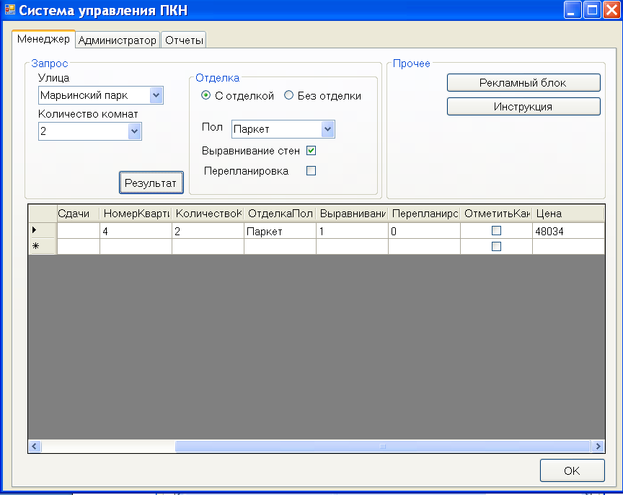
Task: Click the horizontal scrollbar thumb
Action: pyautogui.click(x=383, y=446)
